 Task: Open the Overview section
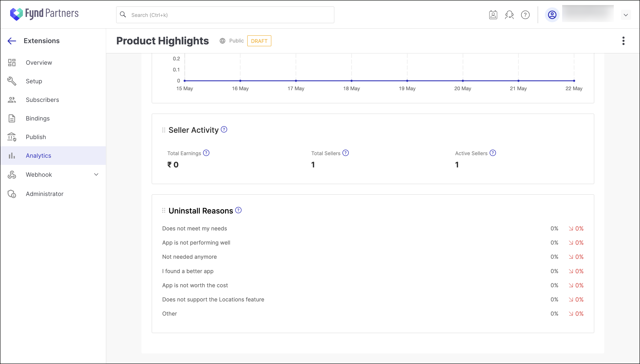tap(53, 63)
